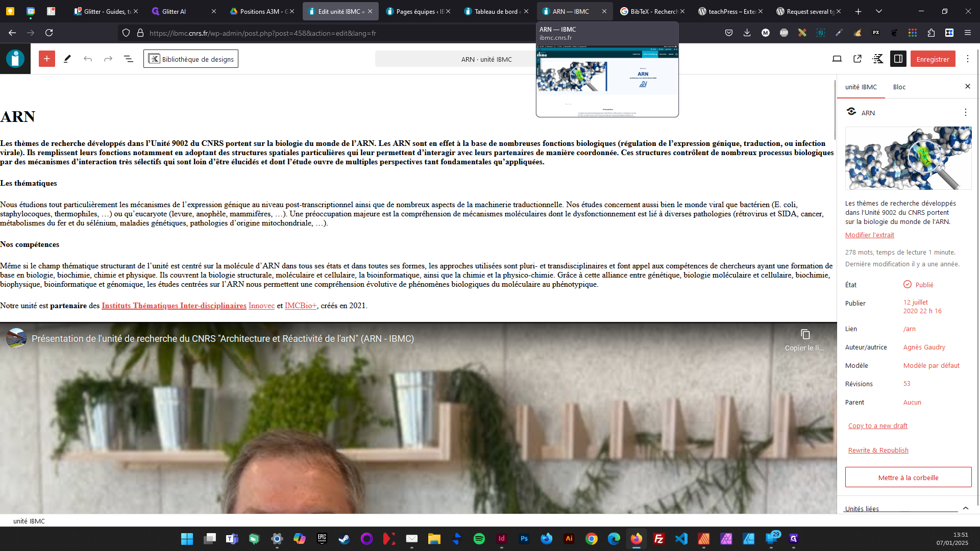Open the Parent Aucun selector
The height and width of the screenshot is (551, 980).
click(912, 402)
